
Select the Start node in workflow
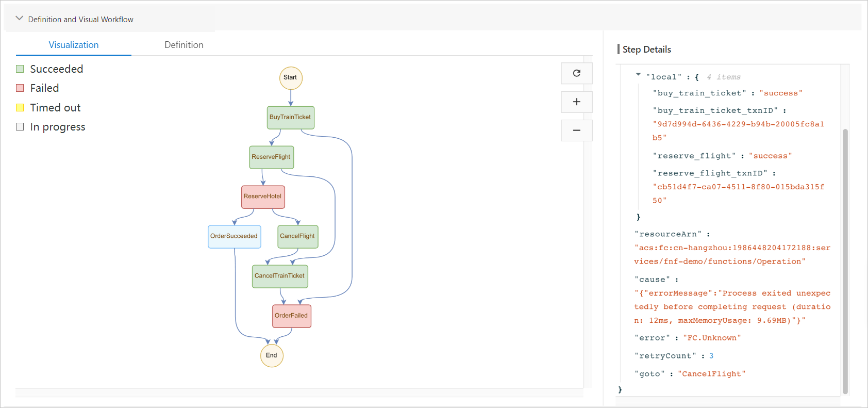click(291, 78)
